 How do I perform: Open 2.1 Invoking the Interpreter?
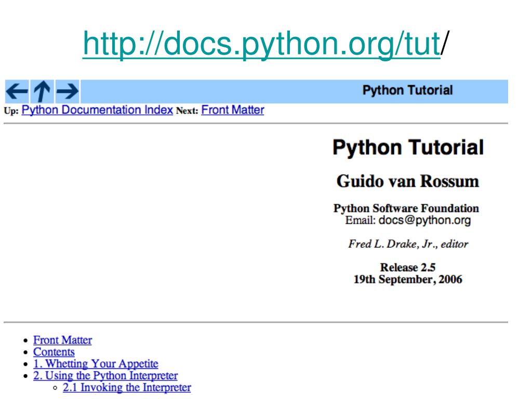(127, 388)
